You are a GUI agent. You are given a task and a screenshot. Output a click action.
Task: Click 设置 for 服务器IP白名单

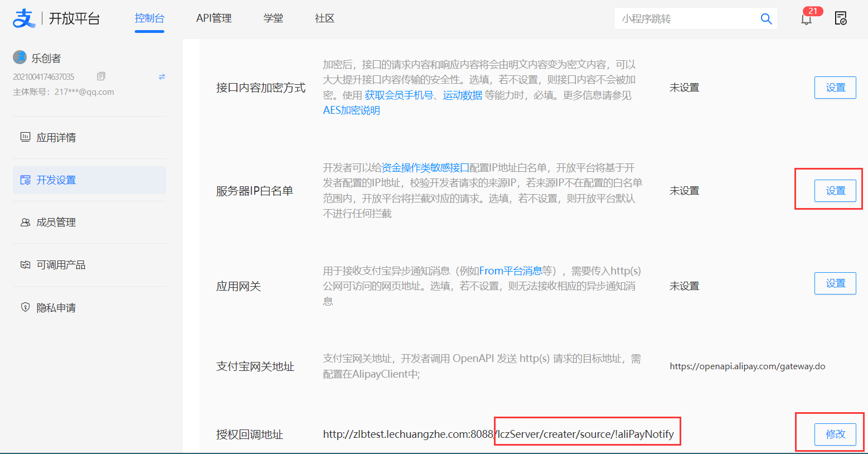tap(835, 191)
